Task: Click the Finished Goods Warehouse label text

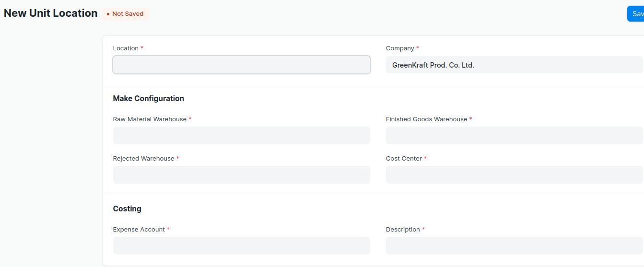Action: (426, 119)
